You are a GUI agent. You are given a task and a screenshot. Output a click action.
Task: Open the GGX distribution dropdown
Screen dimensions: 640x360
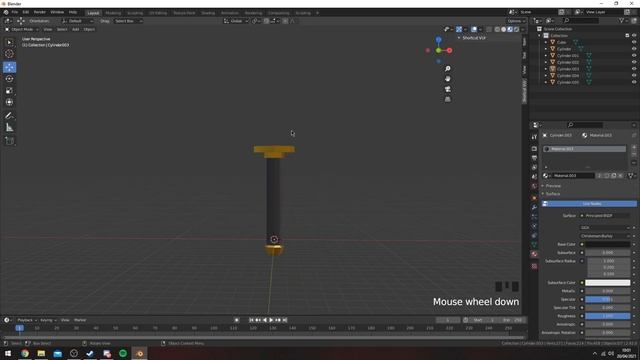605,228
